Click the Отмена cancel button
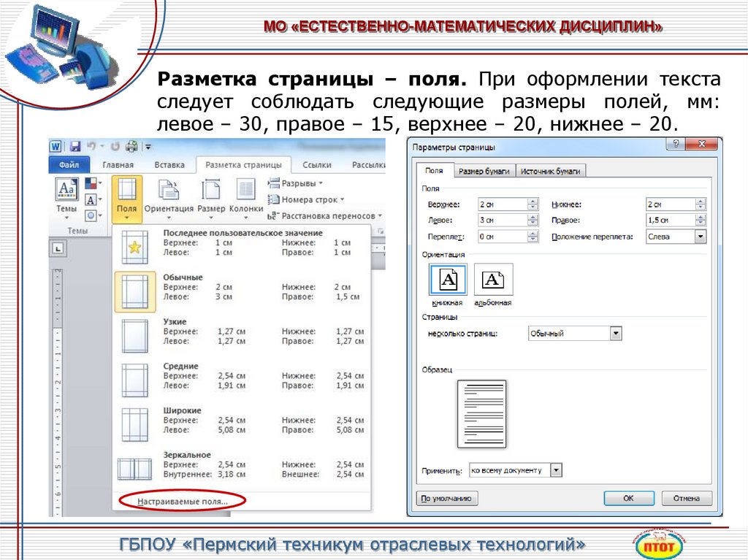The height and width of the screenshot is (560, 748). pos(687,498)
